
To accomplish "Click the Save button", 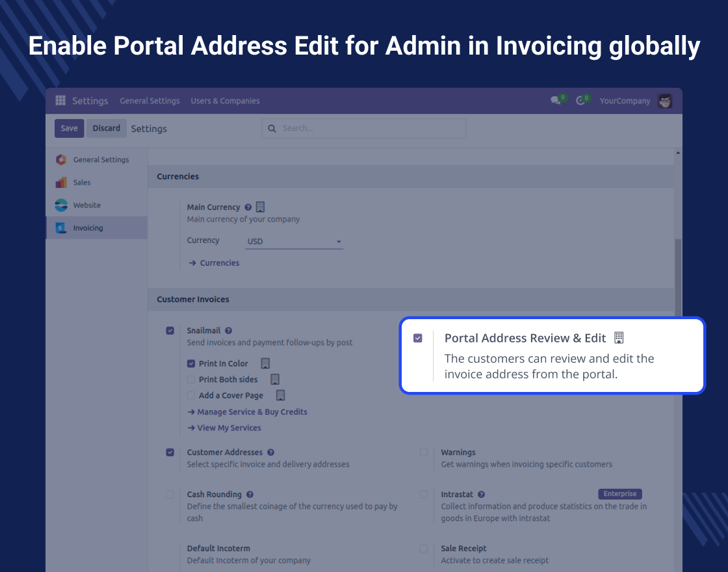I will tap(69, 128).
